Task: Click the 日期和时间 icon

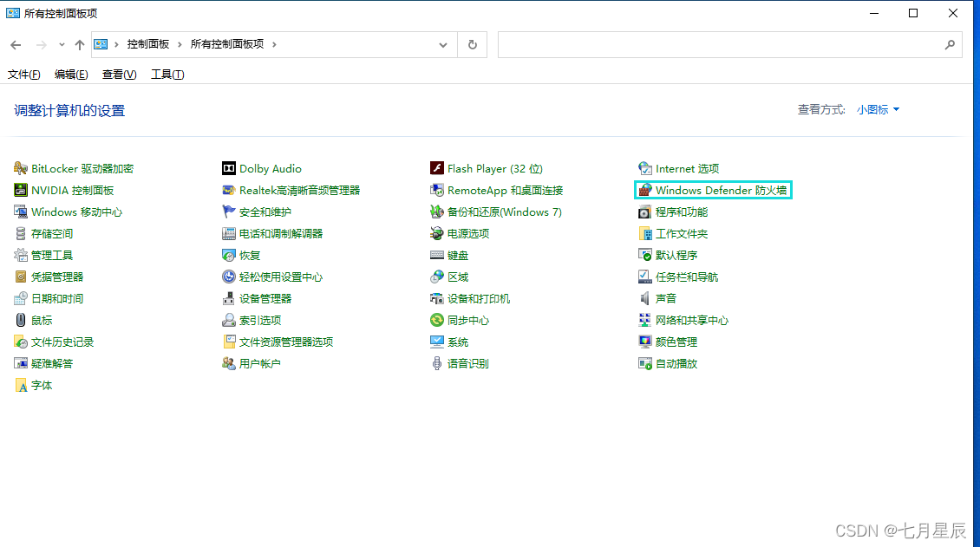Action: 21,298
